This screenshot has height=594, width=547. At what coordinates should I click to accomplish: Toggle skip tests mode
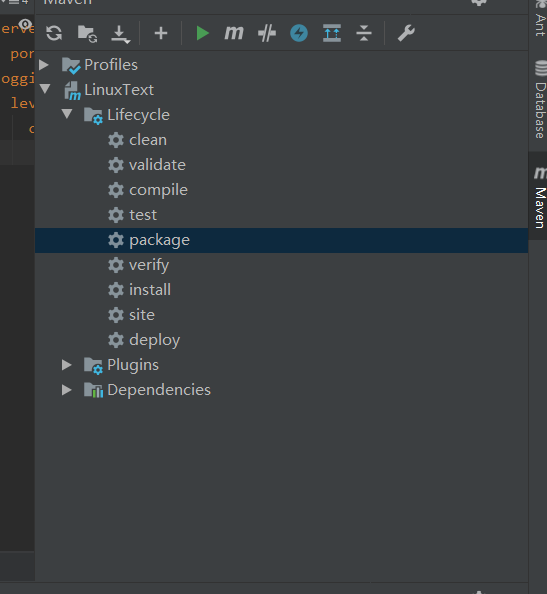(267, 33)
